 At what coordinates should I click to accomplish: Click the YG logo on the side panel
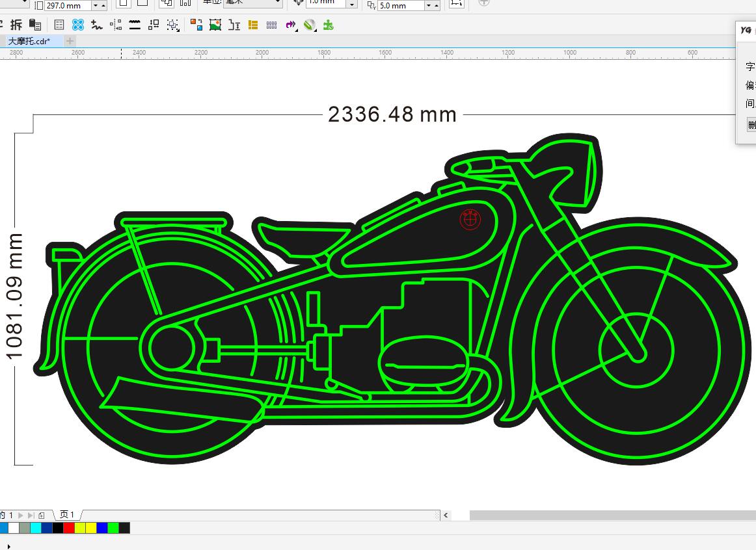[x=746, y=30]
